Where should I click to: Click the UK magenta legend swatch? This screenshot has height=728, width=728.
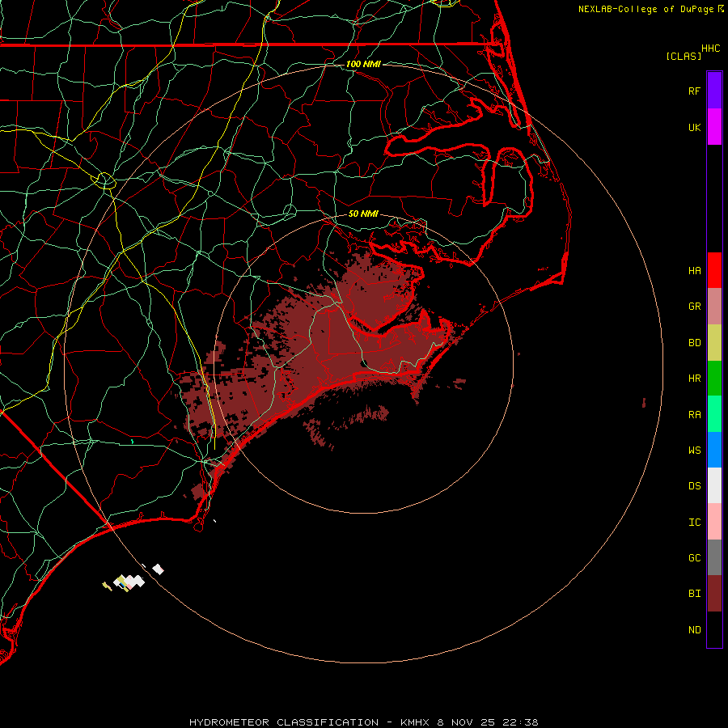coord(714,127)
